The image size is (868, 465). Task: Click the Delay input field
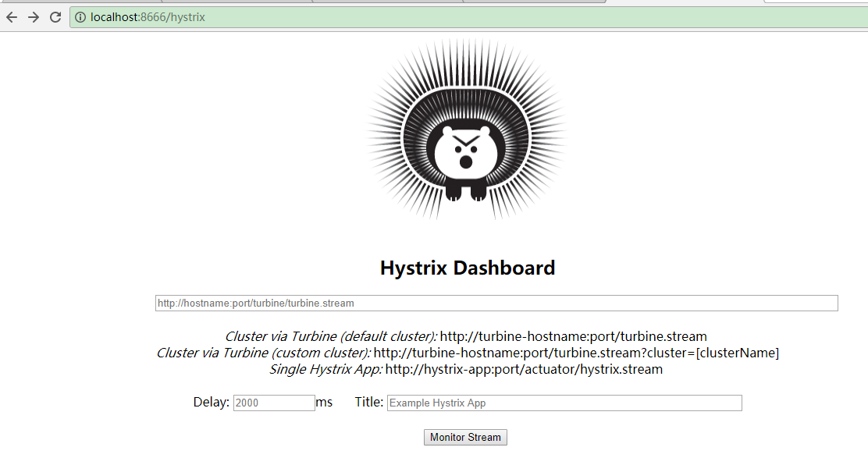[274, 403]
